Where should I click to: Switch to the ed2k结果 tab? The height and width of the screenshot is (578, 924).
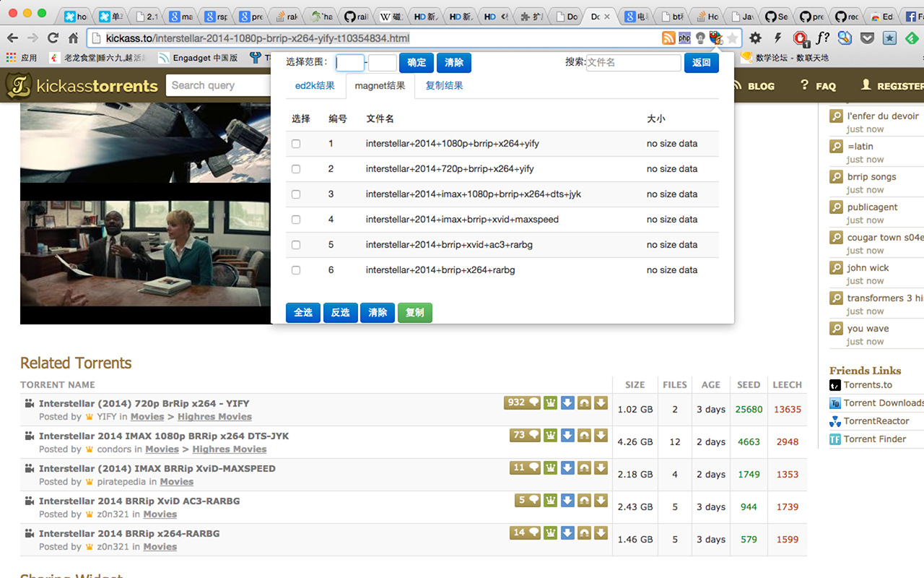[315, 86]
